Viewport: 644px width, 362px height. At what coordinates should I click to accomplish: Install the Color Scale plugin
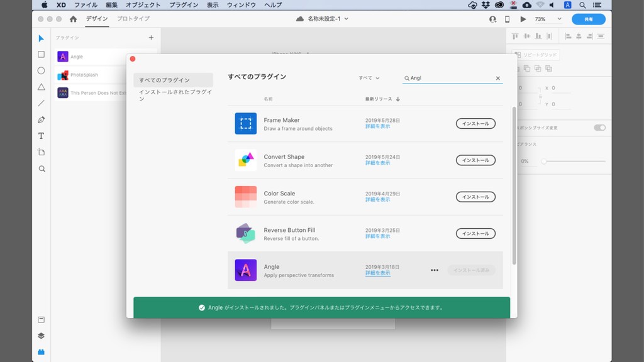(475, 197)
